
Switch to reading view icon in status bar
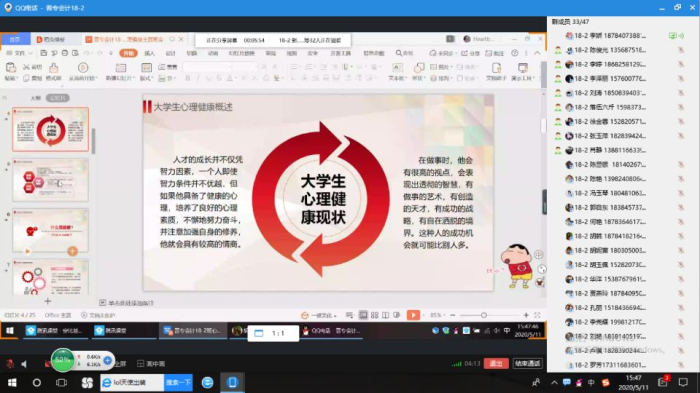click(385, 315)
